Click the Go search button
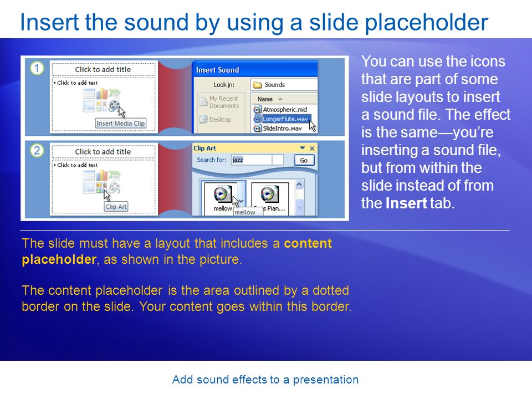The height and width of the screenshot is (399, 532). point(304,160)
